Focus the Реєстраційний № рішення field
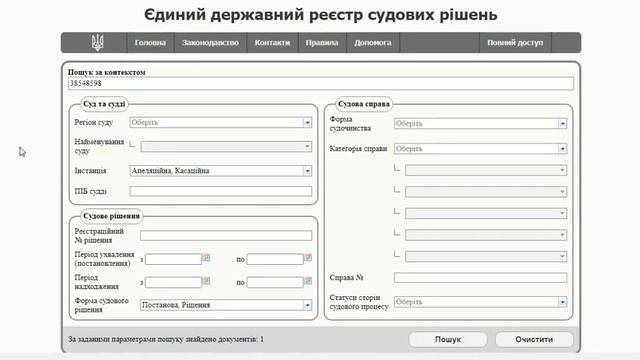Viewport: 640px width, 360px height. 226,236
